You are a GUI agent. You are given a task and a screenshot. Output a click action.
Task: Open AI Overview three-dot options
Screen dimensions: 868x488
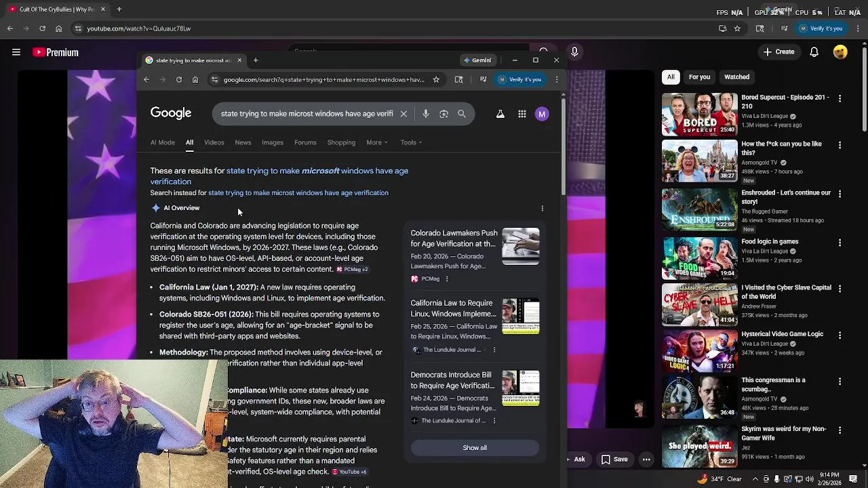tap(542, 208)
